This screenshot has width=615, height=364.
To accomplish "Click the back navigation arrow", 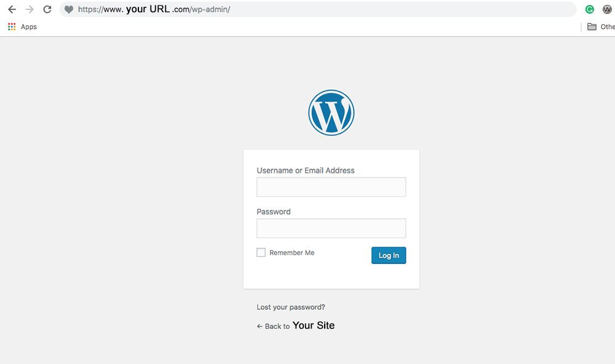I will 12,9.
